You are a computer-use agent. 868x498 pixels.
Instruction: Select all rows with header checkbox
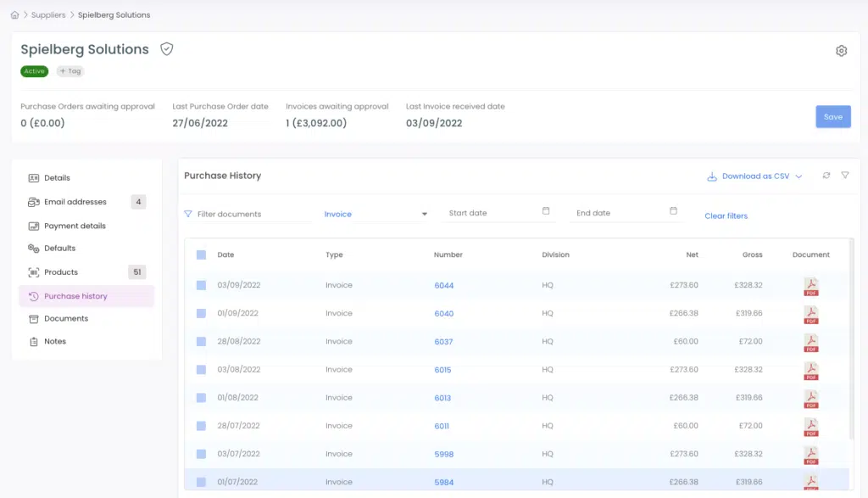[201, 255]
